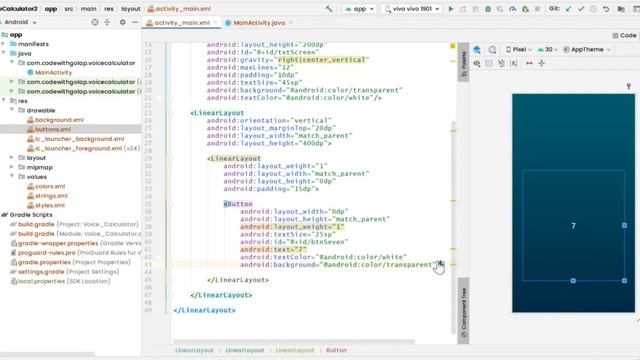
Task: Collapse the drawable folder
Action: pyautogui.click(x=12, y=110)
